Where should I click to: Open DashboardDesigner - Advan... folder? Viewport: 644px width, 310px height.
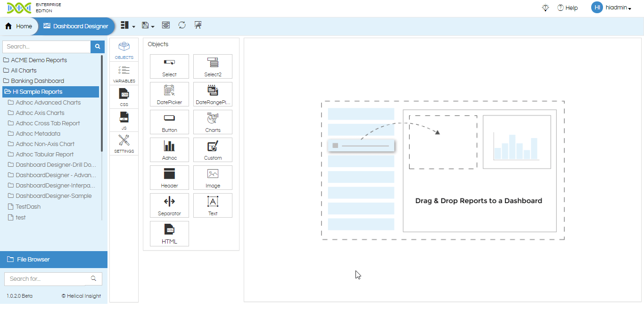[52, 175]
